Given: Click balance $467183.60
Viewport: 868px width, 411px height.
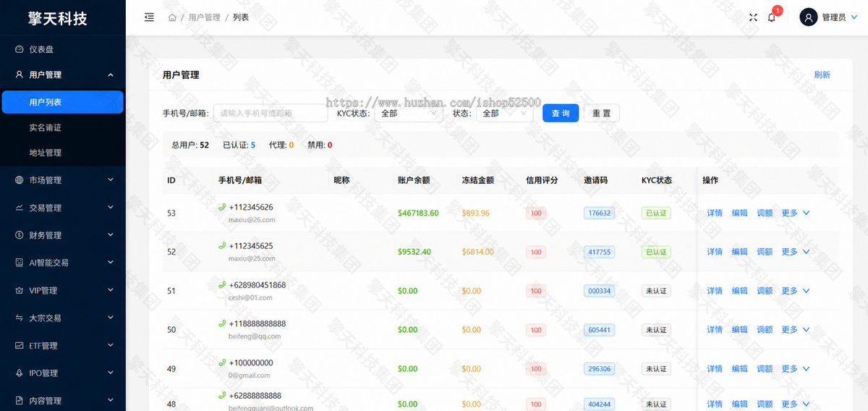Looking at the screenshot, I should click(x=418, y=213).
